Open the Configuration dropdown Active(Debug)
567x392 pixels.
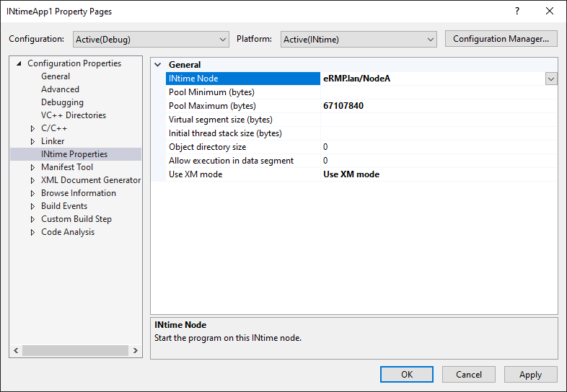coord(151,39)
